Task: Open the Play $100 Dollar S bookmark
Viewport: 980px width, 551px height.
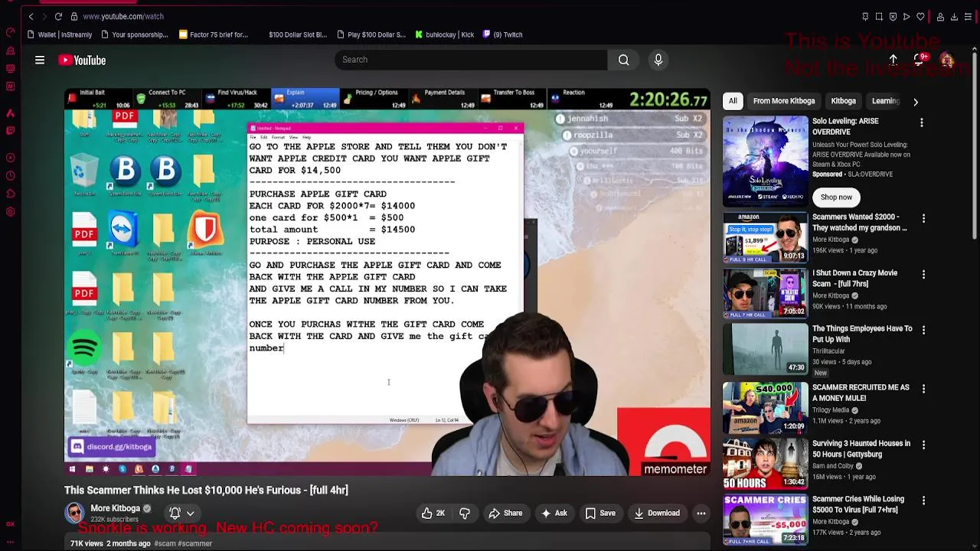Action: [x=371, y=34]
